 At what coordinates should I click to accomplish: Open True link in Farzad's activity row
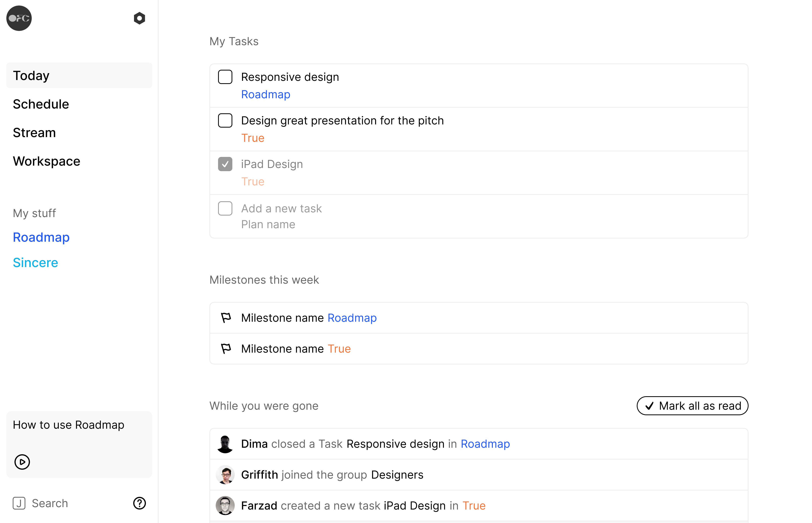click(x=474, y=506)
